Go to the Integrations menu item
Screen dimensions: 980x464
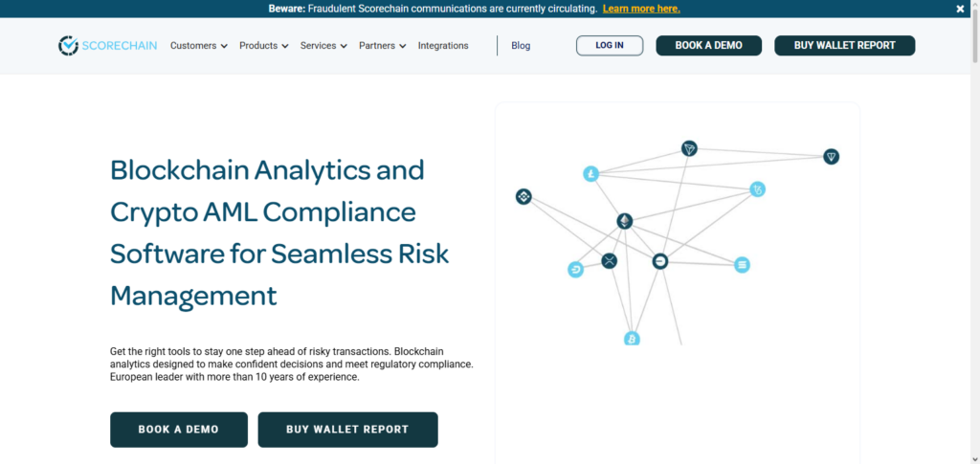(x=443, y=46)
